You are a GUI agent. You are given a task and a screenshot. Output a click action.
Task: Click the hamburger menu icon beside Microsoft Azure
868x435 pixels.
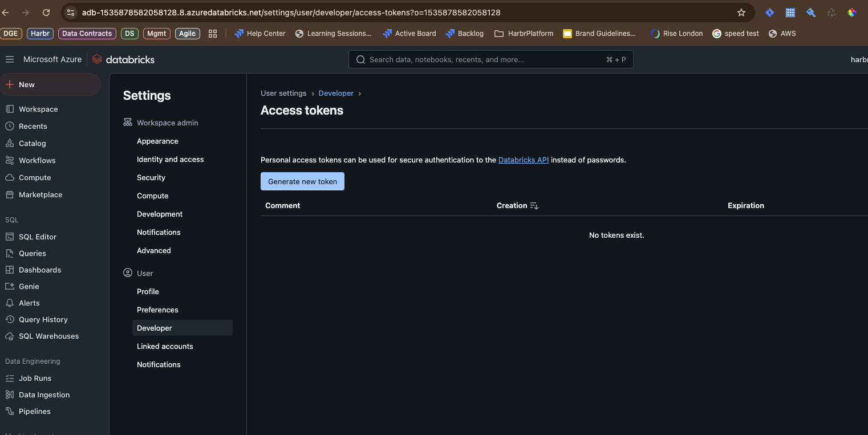pos(9,59)
